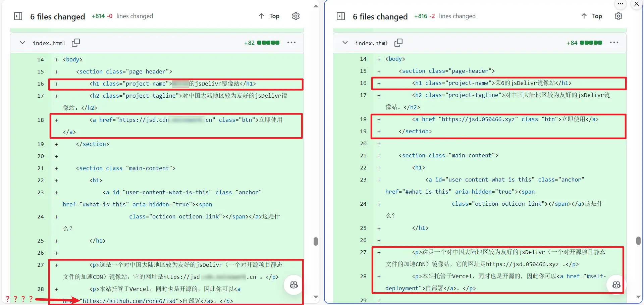Screen dimensions: 644x305
Task: Click '+84' diffstat in right pane
Action: (x=572, y=43)
